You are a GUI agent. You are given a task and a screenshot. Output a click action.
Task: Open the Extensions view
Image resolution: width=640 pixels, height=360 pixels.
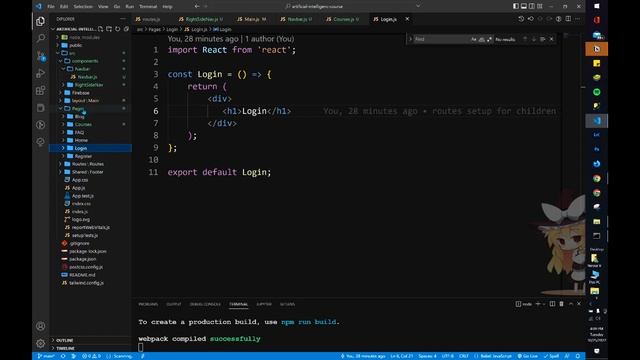pyautogui.click(x=40, y=91)
